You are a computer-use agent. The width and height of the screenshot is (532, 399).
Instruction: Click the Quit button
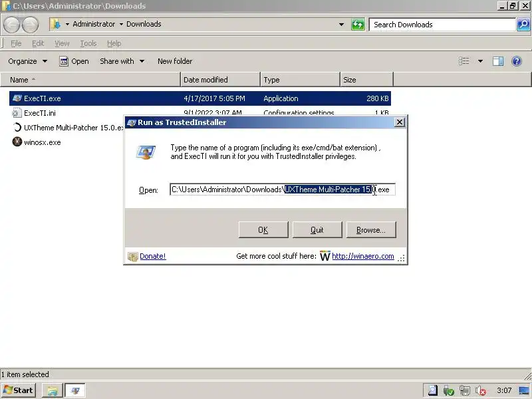tap(317, 229)
